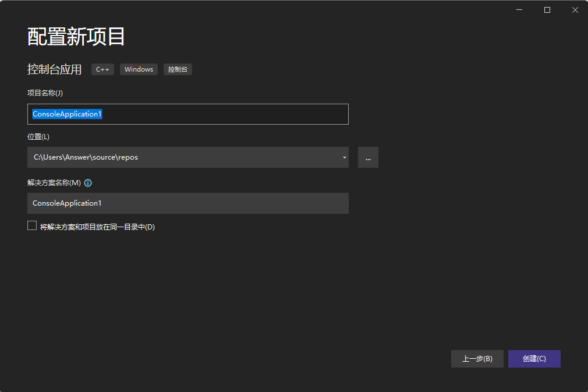Click the 位置(L) label
The height and width of the screenshot is (392, 588).
(x=38, y=137)
